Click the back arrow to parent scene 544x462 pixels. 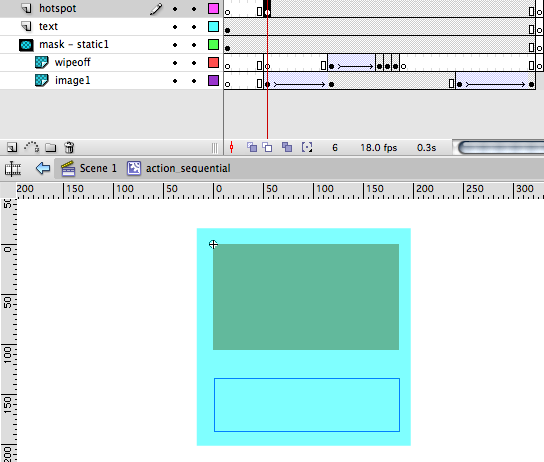click(x=43, y=169)
